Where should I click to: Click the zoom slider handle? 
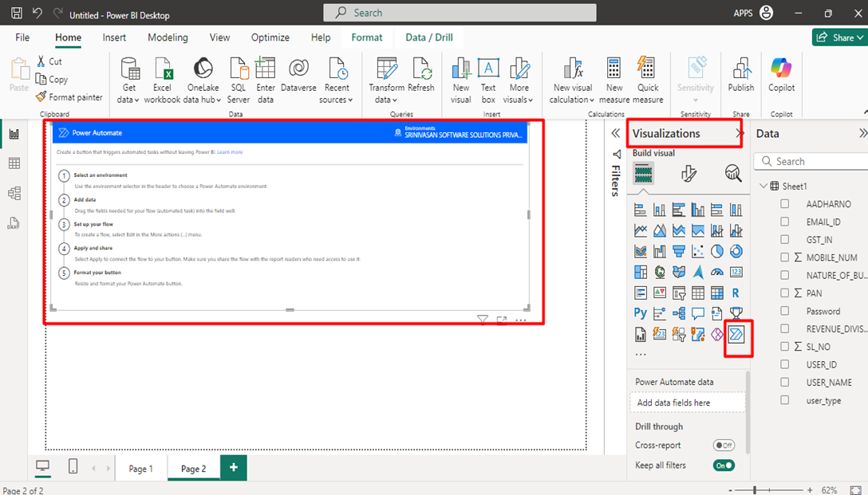tap(754, 490)
